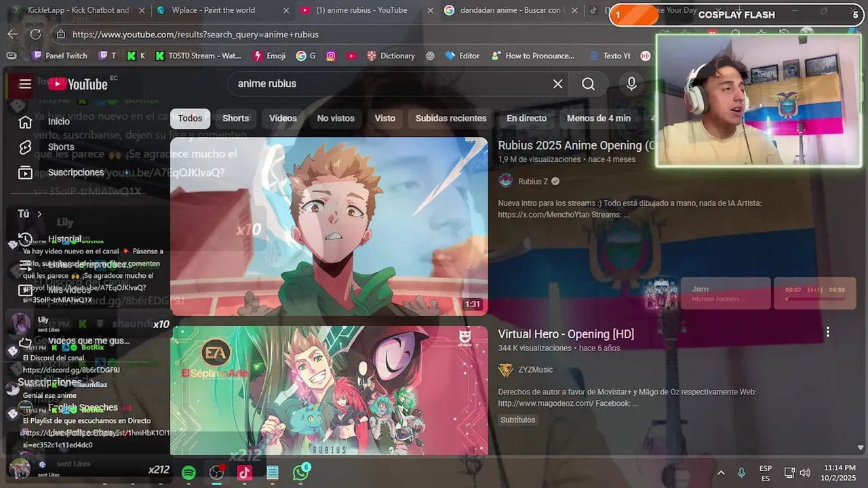868x488 pixels.
Task: Open Vídeos que me gustan playlist
Action: coord(88,341)
